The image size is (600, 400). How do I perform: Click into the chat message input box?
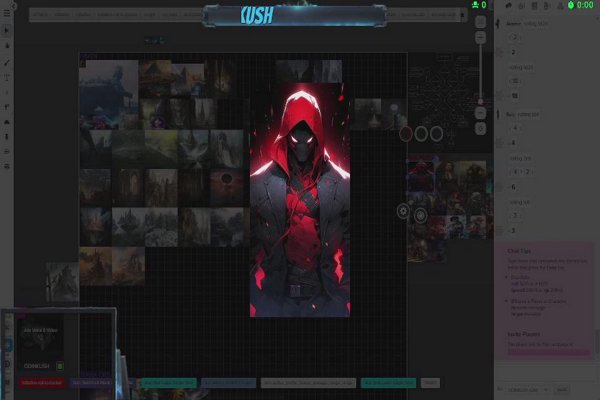coord(546,371)
